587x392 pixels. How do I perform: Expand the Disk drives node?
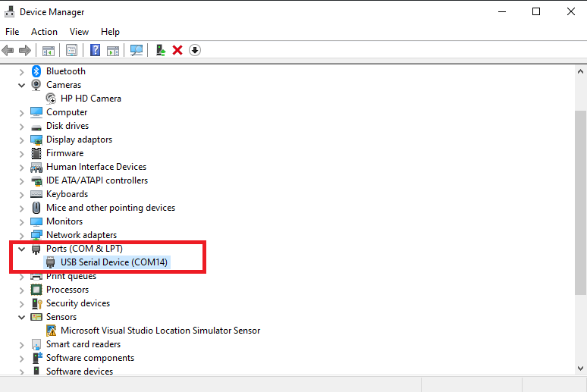click(x=22, y=126)
